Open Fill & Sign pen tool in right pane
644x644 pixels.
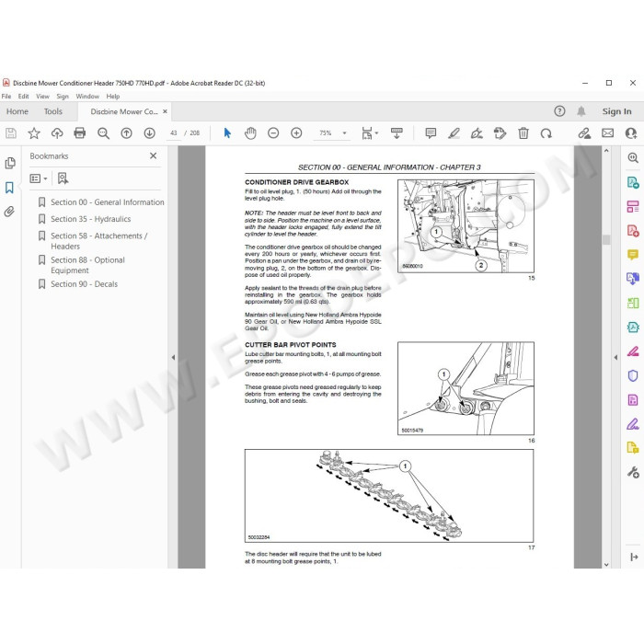pyautogui.click(x=633, y=424)
